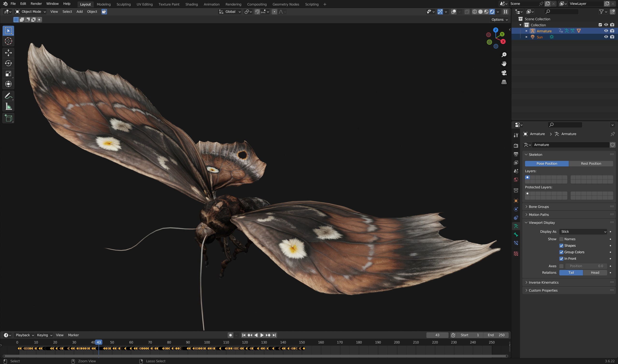618x364 pixels.
Task: Open the Render menu
Action: tap(36, 4)
